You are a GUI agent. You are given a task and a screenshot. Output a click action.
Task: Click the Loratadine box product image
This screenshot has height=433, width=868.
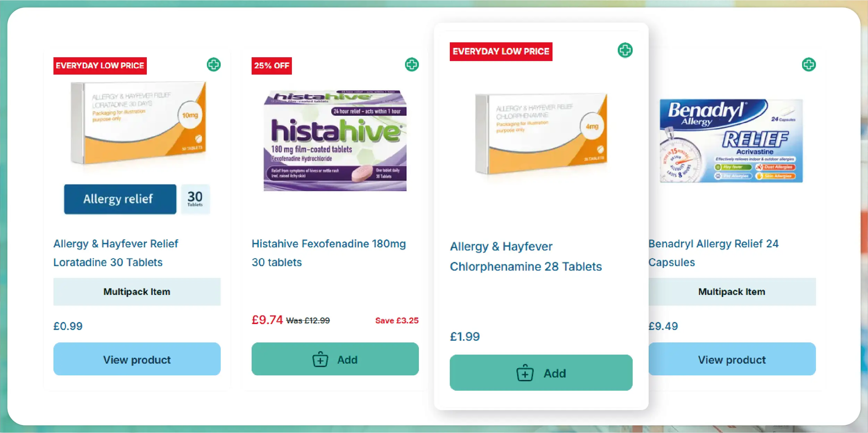pyautogui.click(x=138, y=122)
